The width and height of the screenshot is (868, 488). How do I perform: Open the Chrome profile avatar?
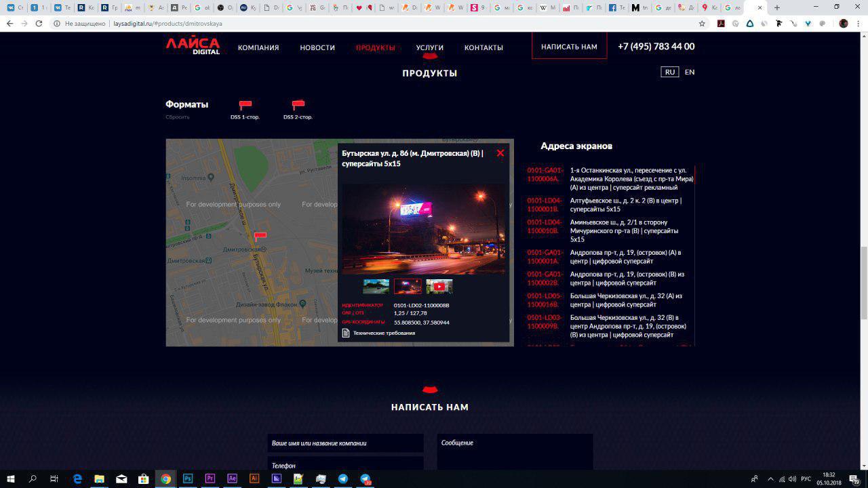(844, 23)
